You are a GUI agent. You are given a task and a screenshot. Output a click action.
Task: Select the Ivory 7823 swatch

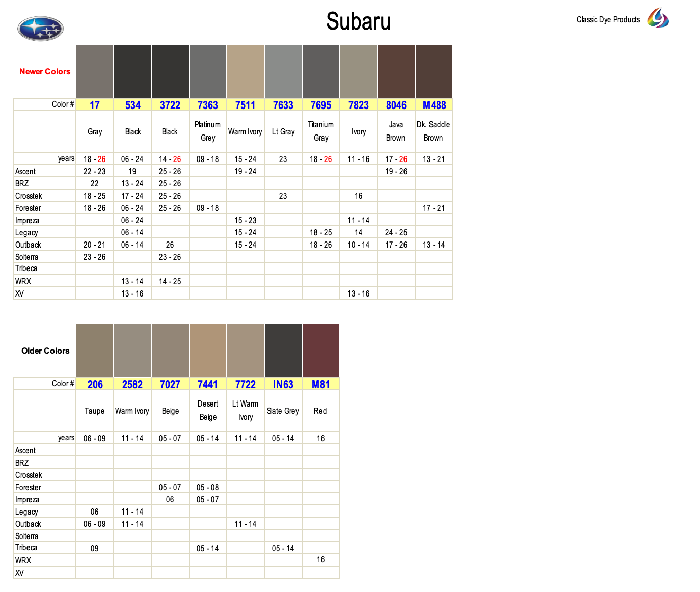359,71
